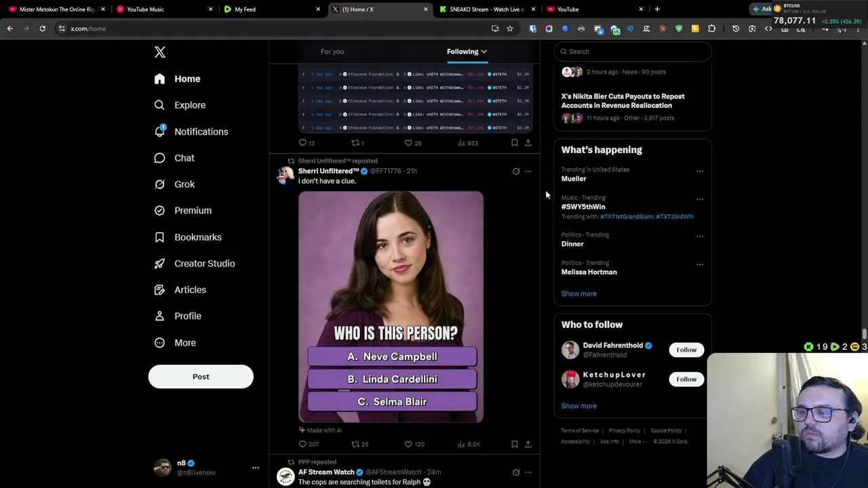Open the #TXT1stGrandSlam hashtag

tap(627, 217)
